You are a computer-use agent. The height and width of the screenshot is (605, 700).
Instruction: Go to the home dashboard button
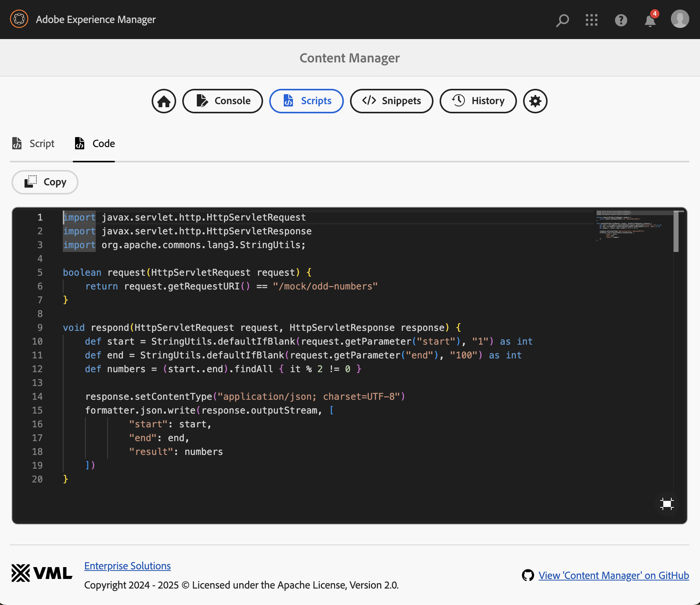point(164,101)
